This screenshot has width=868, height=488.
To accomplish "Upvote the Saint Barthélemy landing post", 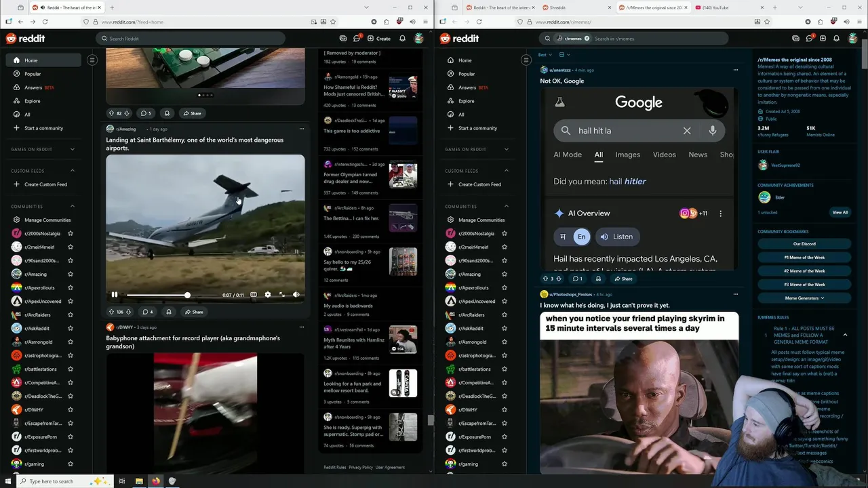I will coord(111,312).
